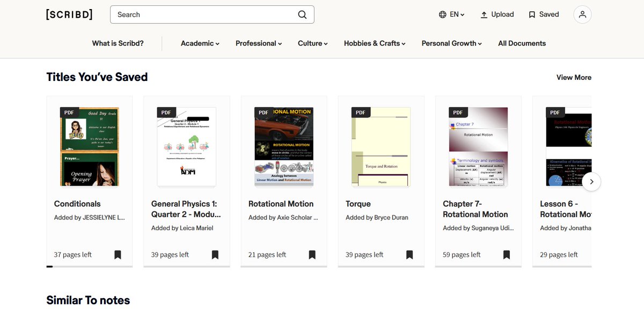
Task: Click the View More link
Action: [x=574, y=77]
